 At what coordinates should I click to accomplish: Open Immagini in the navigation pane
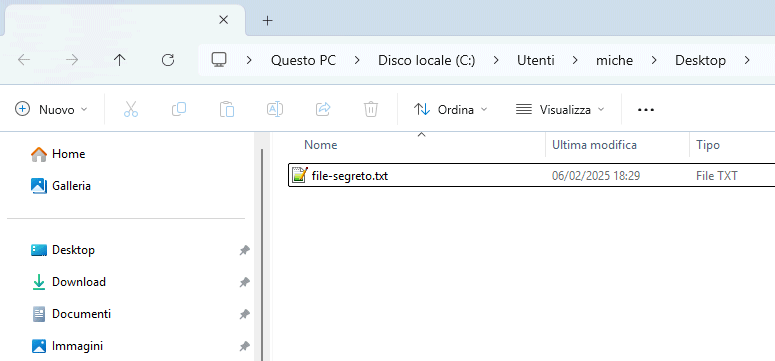click(67, 346)
